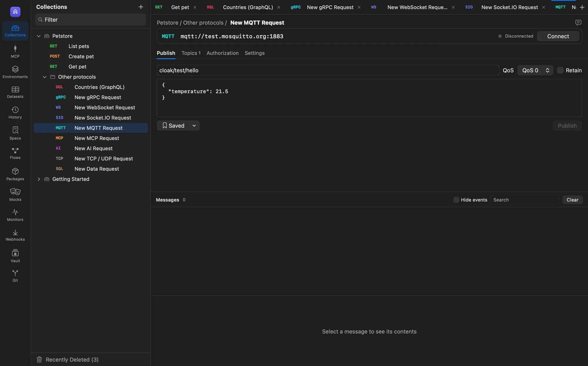Open the Datasets sidebar section
Image resolution: width=588 pixels, height=366 pixels.
[15, 92]
